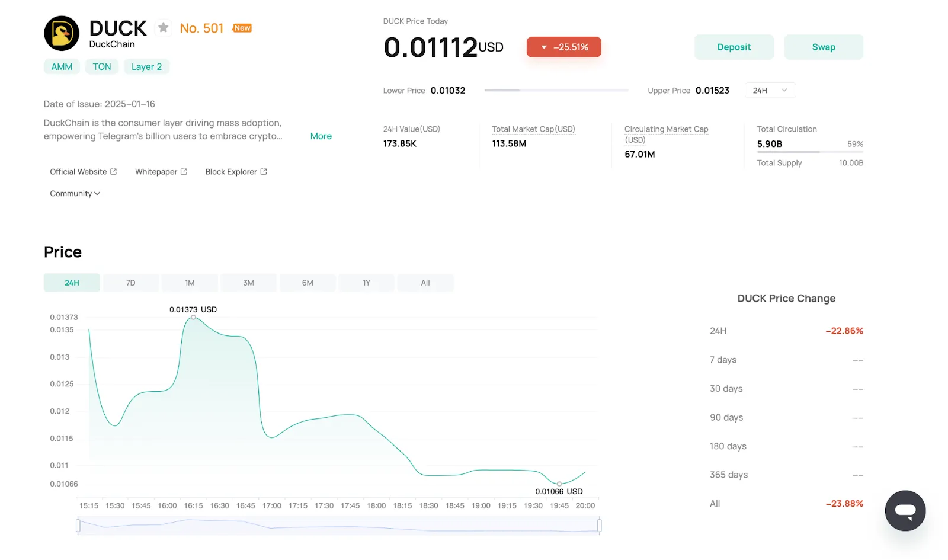This screenshot has width=948, height=560.
Task: Click the Circulating Market Cap label
Action: 666,135
